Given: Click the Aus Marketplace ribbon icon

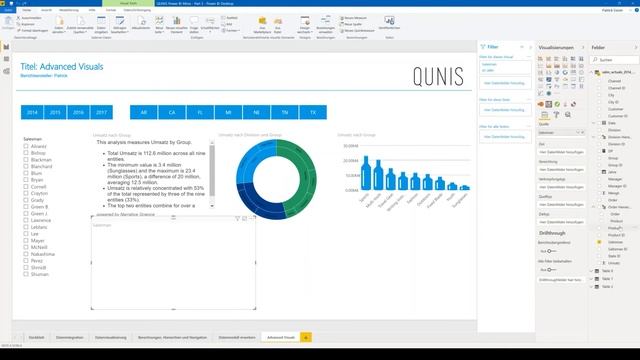Looking at the screenshot, I should [x=262, y=24].
